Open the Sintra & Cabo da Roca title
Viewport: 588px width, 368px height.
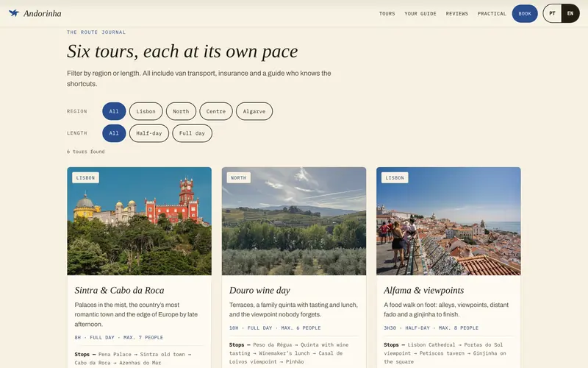coord(119,290)
